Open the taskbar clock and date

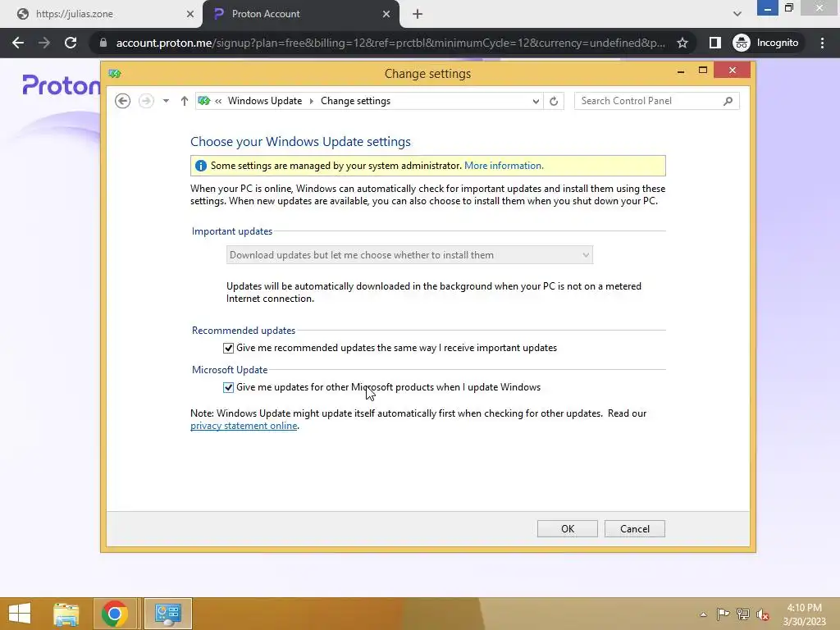804,614
